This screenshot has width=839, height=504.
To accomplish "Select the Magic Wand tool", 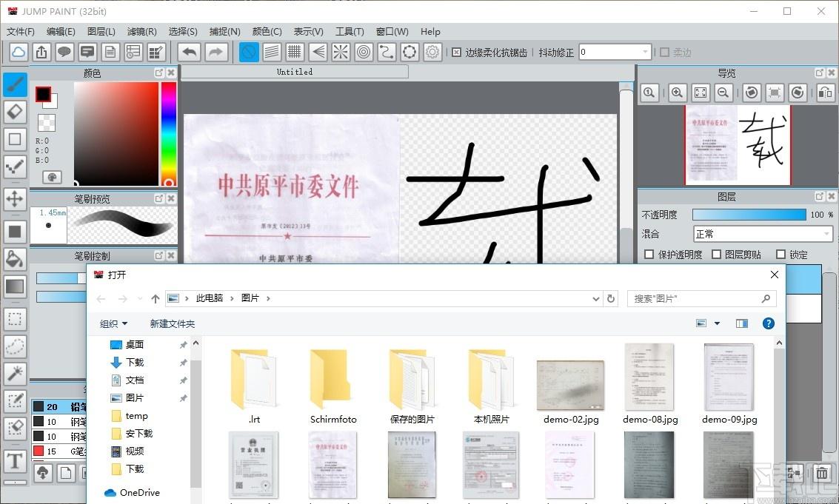I will click(x=15, y=374).
